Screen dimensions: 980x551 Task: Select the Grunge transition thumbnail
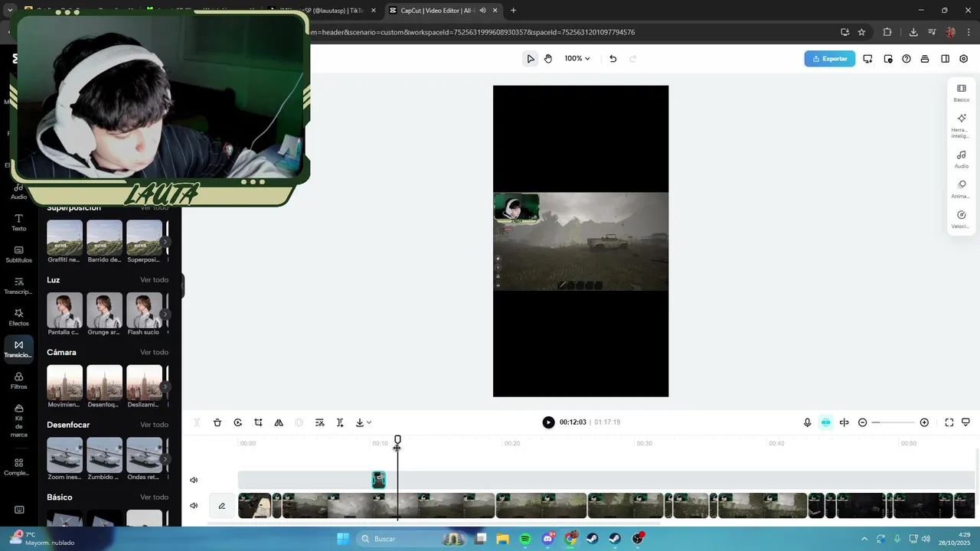104,310
